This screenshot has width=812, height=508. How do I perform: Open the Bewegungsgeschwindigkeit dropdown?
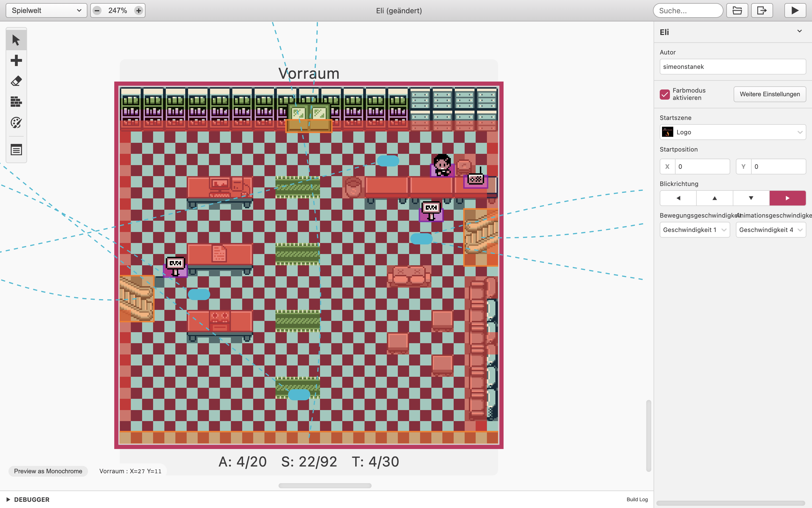(x=694, y=230)
